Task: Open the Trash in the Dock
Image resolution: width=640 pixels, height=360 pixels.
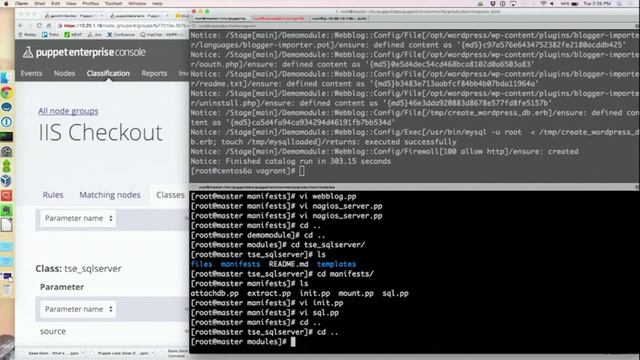Action: (x=6, y=290)
